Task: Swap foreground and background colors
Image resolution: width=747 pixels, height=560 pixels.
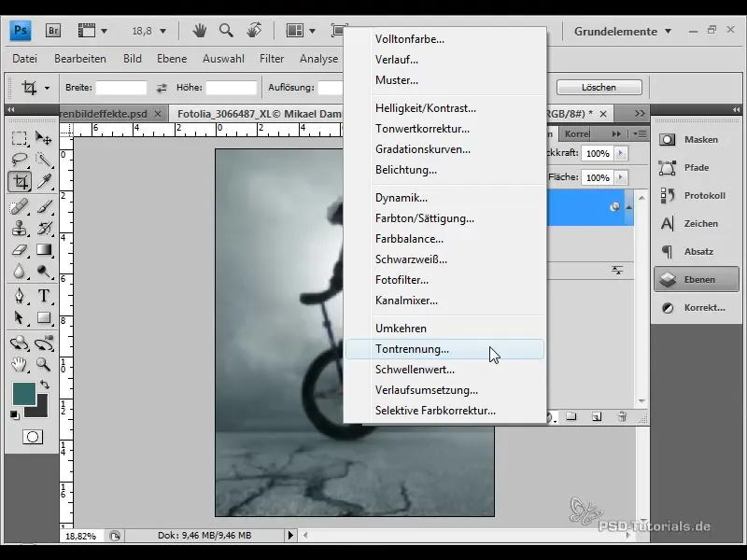Action: point(45,385)
